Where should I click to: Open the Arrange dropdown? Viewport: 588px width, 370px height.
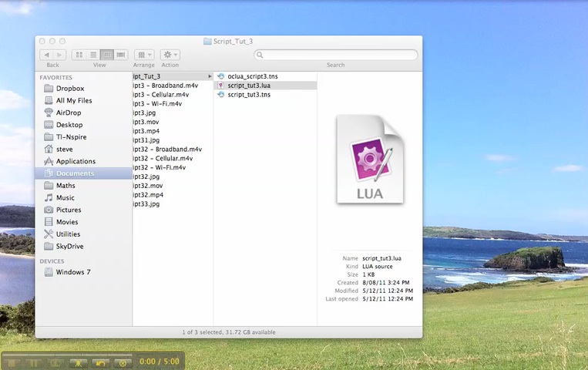point(143,55)
